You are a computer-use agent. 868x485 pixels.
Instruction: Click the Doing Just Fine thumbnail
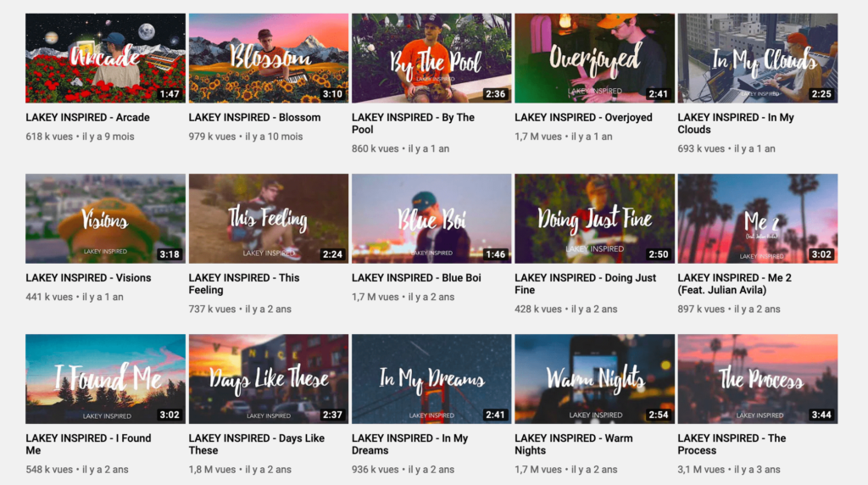pos(594,219)
